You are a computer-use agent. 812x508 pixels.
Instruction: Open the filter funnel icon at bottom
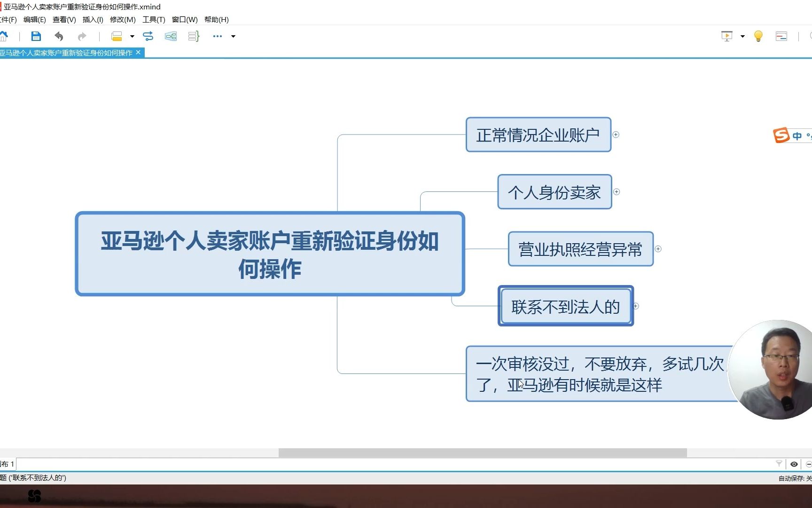[x=779, y=464]
